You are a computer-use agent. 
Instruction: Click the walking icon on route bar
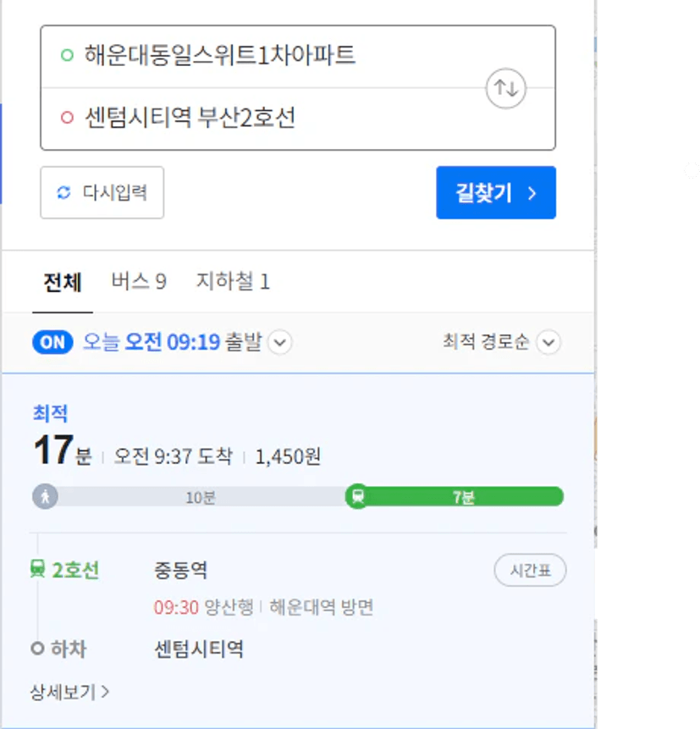[45, 496]
